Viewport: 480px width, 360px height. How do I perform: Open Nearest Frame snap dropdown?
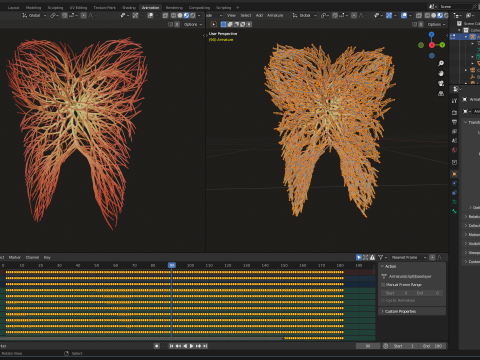[x=409, y=257]
